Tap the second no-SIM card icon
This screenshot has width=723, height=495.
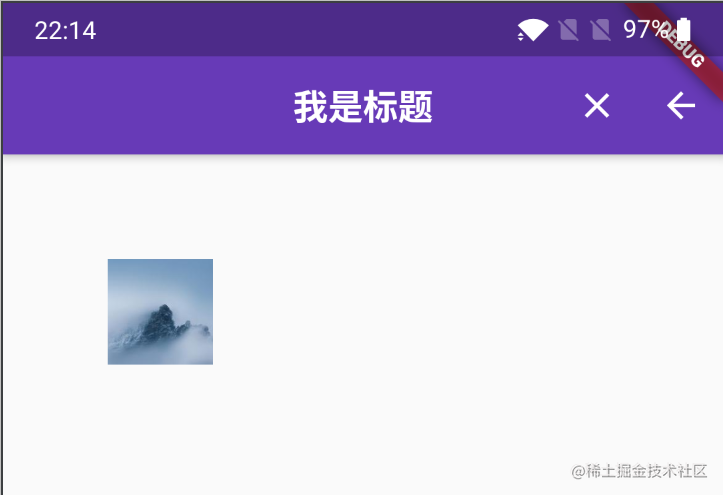pyautogui.click(x=601, y=30)
